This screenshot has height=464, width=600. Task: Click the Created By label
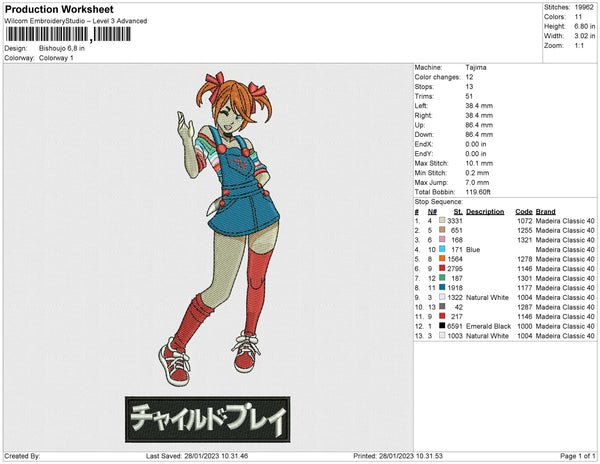[22, 456]
